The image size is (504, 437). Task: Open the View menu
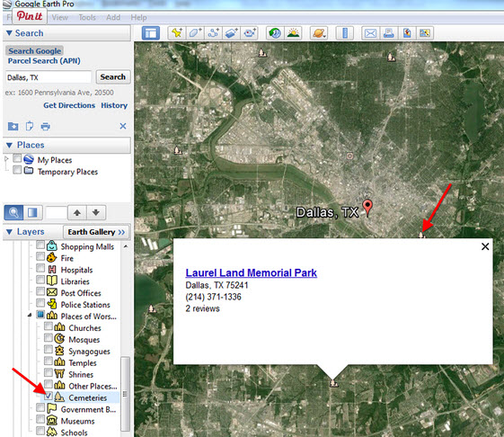[60, 17]
